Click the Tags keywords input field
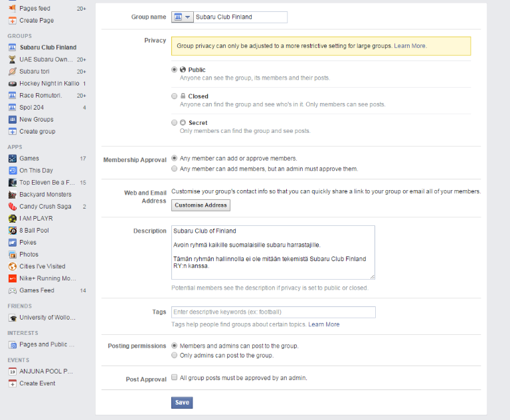Screen dimensions: 510x420 pyautogui.click(x=274, y=312)
